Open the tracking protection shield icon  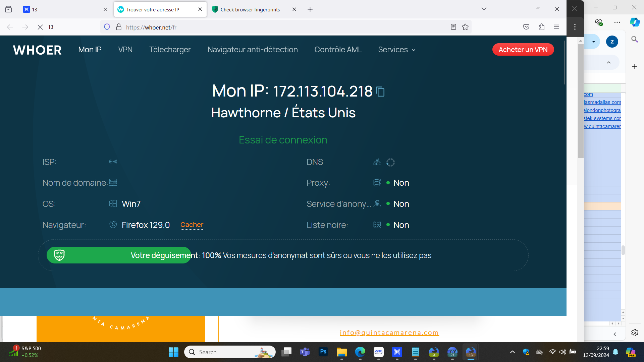coord(107,27)
